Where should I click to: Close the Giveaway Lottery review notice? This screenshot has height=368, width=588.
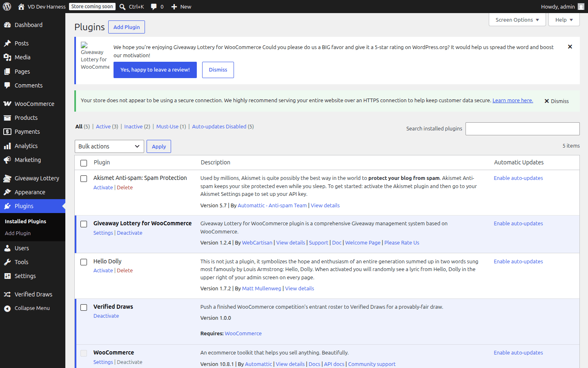[x=570, y=47]
